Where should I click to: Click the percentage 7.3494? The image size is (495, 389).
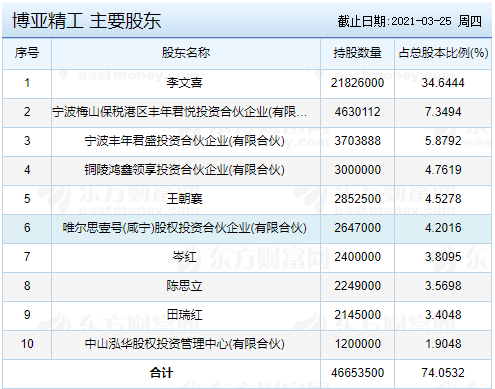pyautogui.click(x=443, y=112)
